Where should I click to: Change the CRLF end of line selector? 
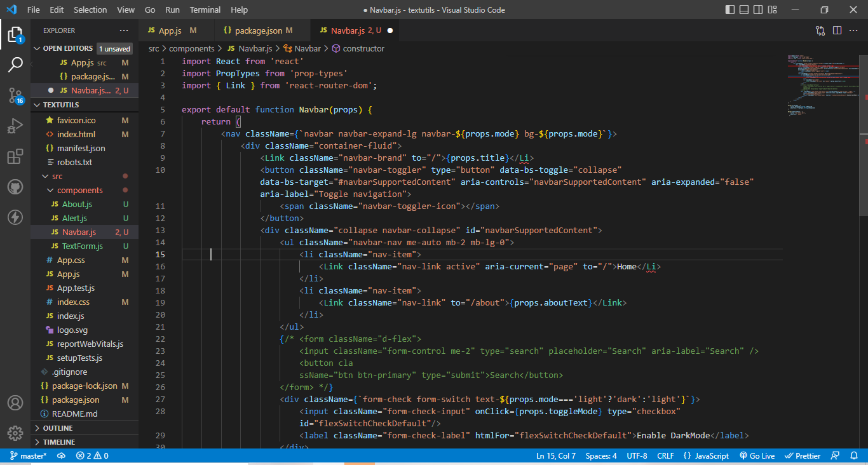(665, 455)
